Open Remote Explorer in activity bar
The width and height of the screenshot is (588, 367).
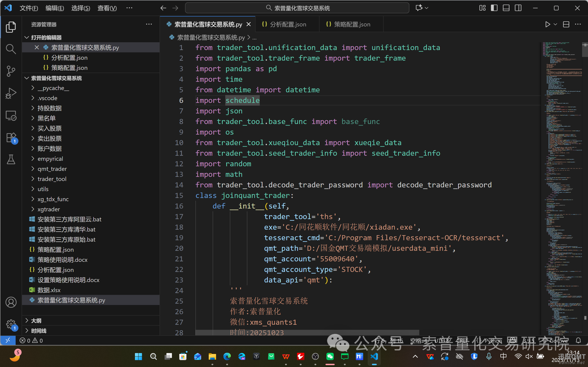(x=11, y=116)
